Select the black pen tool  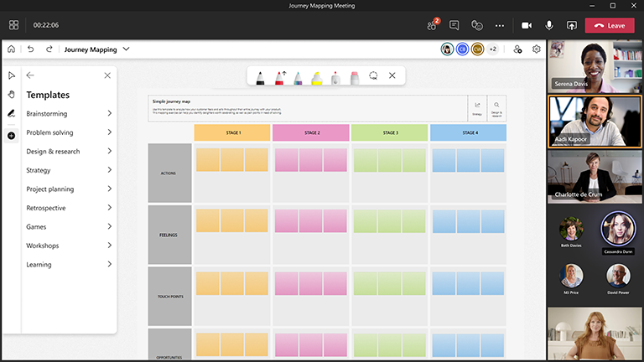pos(261,77)
